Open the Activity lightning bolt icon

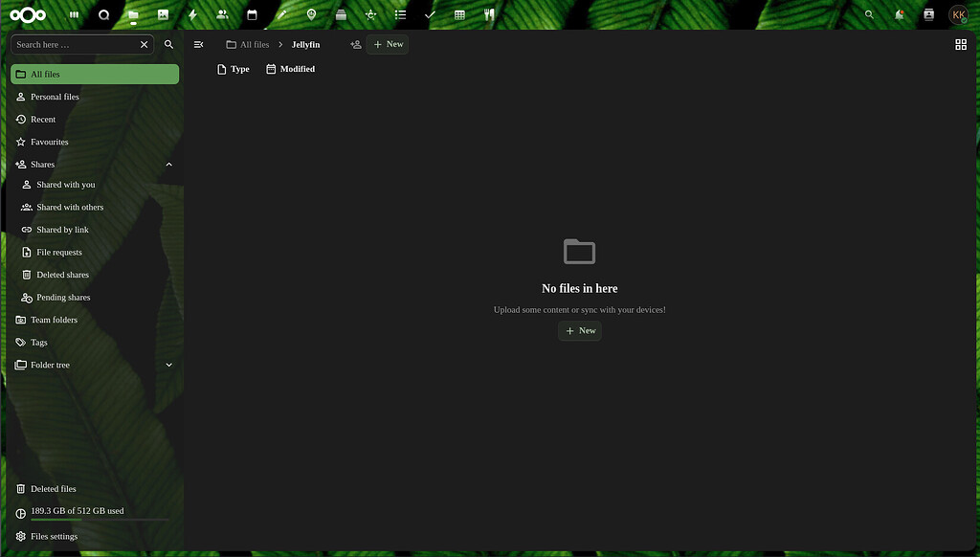[192, 15]
